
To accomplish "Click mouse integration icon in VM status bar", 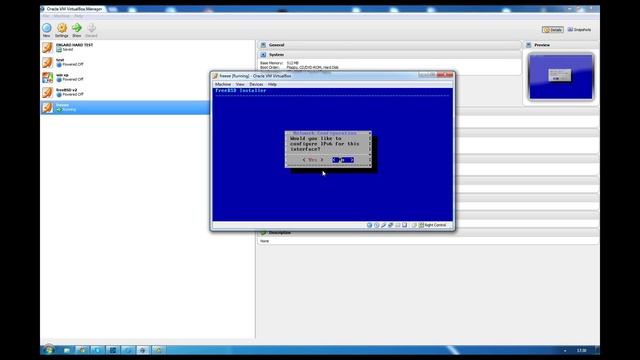I will tap(414, 225).
